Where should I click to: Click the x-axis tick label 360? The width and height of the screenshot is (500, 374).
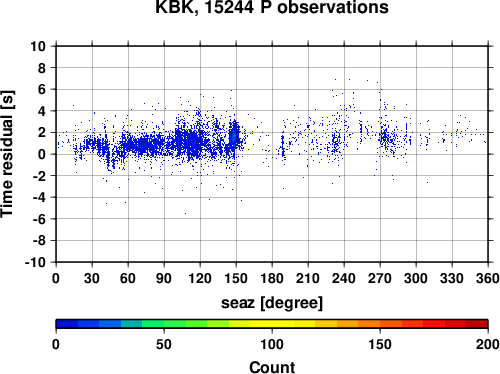point(488,278)
